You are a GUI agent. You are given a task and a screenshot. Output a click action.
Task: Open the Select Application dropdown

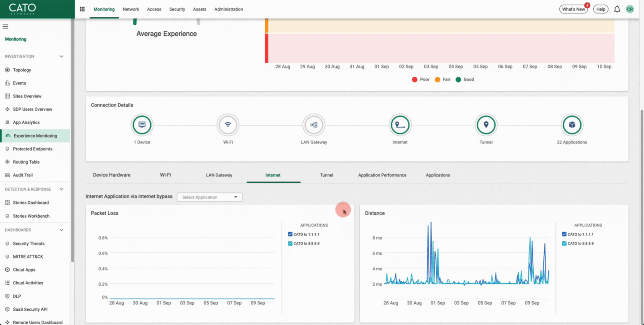coord(210,197)
